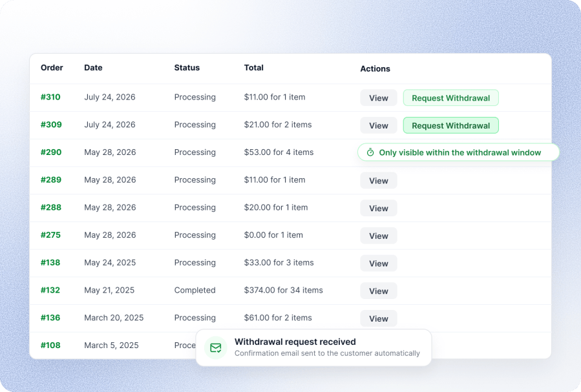
Task: Click the Actions column header
Action: click(375, 69)
